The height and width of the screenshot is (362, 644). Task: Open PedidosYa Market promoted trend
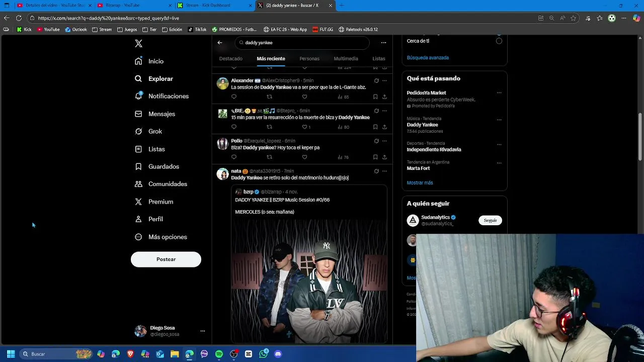coord(427,93)
